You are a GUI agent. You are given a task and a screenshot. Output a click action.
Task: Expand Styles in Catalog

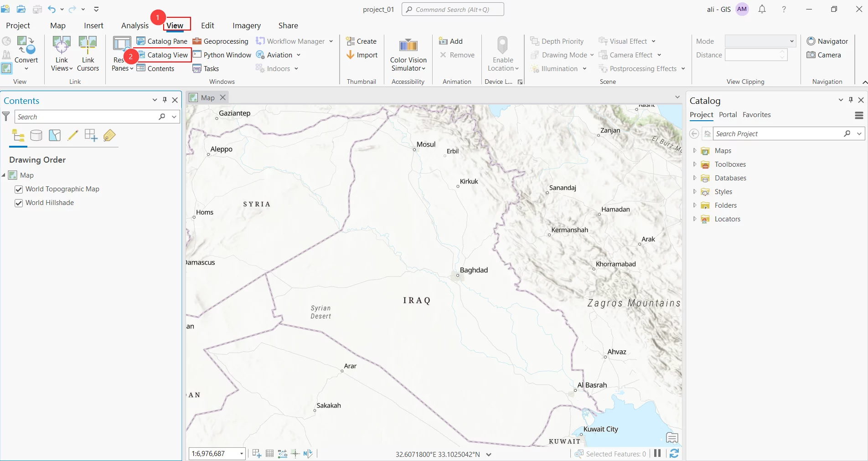(695, 191)
